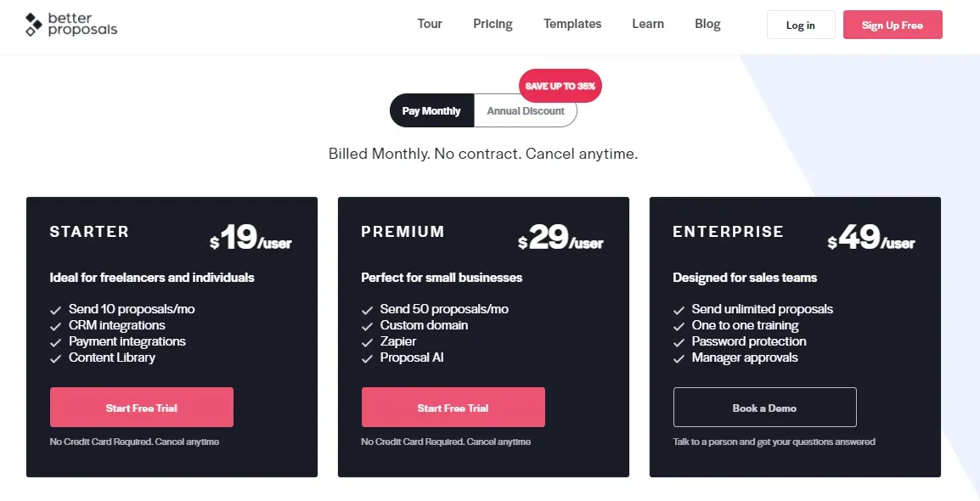980x501 pixels.
Task: Click the Log in link
Action: 799,25
